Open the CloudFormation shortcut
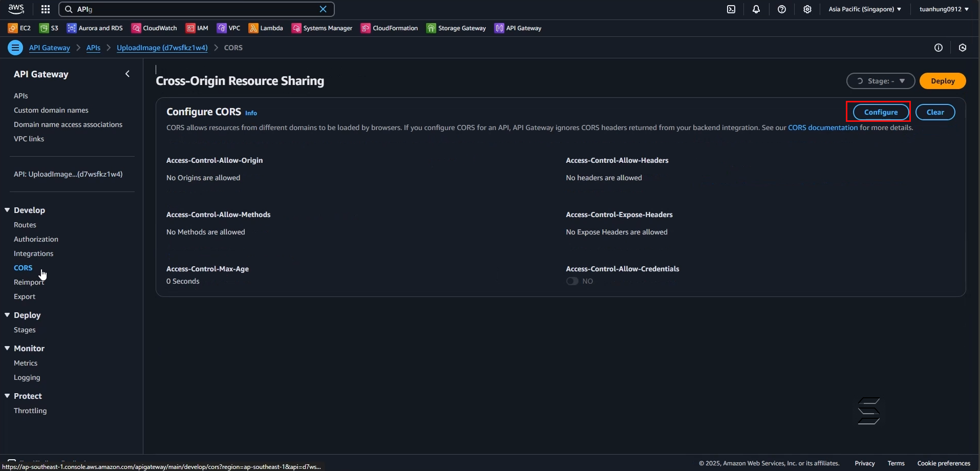This screenshot has width=980, height=471. point(390,28)
